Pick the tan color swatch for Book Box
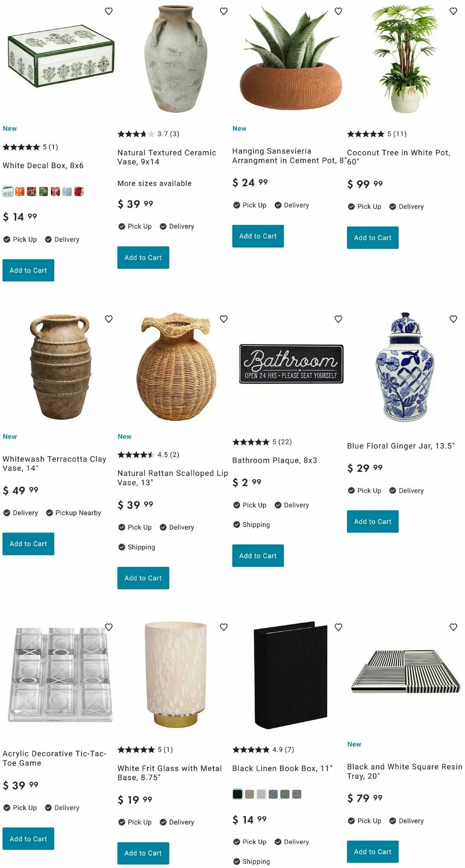 coord(250,794)
